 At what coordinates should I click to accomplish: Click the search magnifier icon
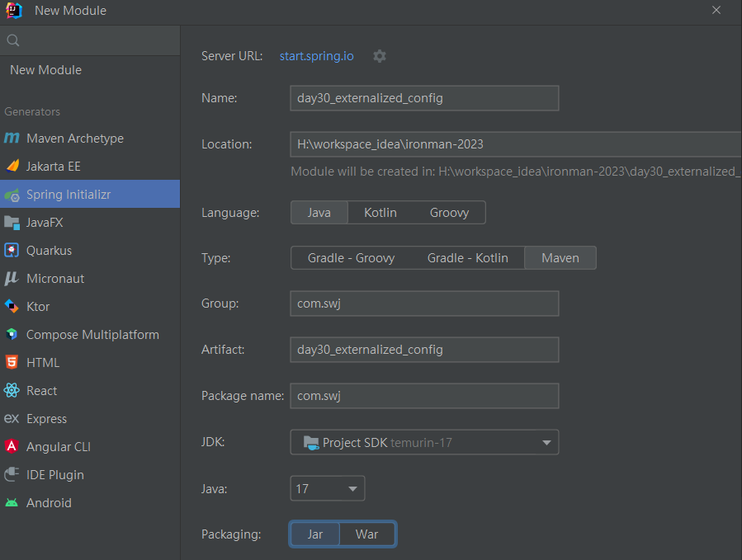coord(13,40)
